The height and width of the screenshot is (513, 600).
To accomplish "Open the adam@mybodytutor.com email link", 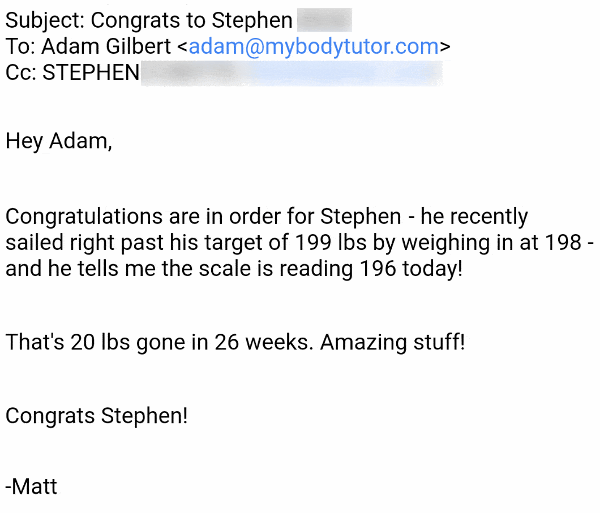I will coord(314,46).
